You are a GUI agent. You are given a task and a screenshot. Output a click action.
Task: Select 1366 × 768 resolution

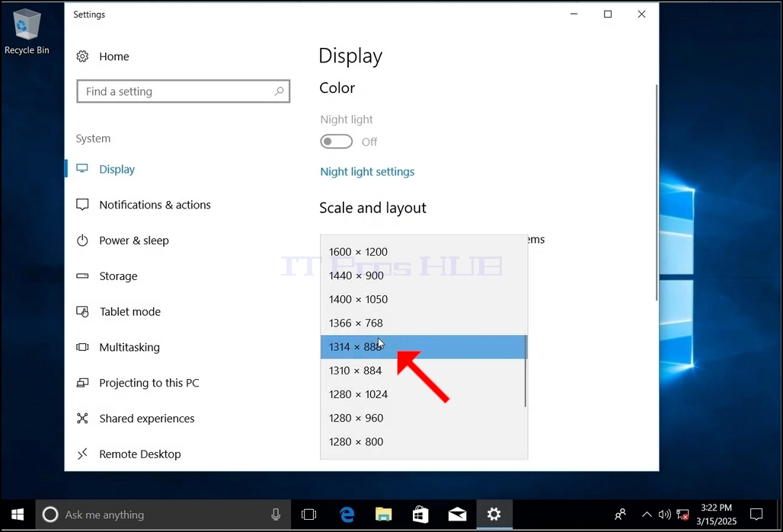click(x=423, y=323)
